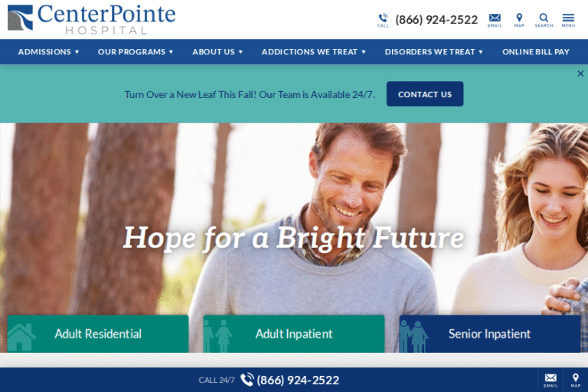
Task: Select the Adult Residential program tile
Action: click(98, 334)
